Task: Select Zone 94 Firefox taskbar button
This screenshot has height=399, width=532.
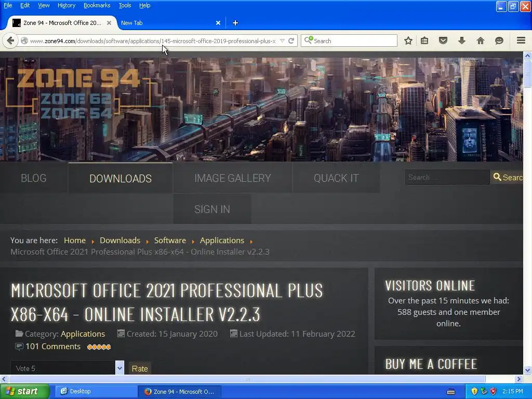Action: [180, 391]
